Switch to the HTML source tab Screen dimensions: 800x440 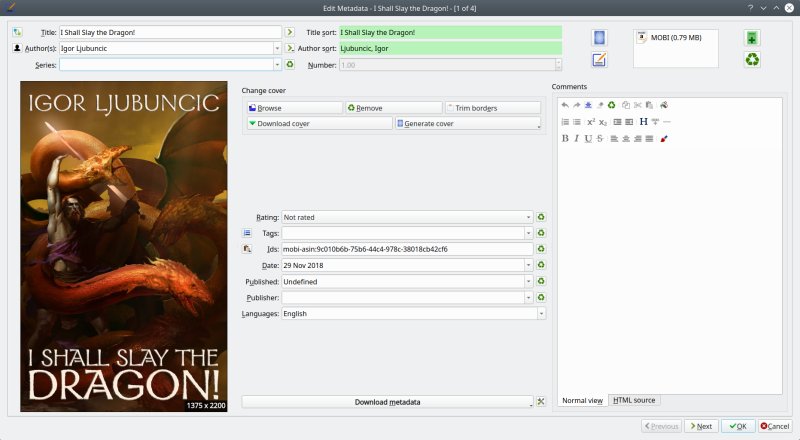[634, 400]
